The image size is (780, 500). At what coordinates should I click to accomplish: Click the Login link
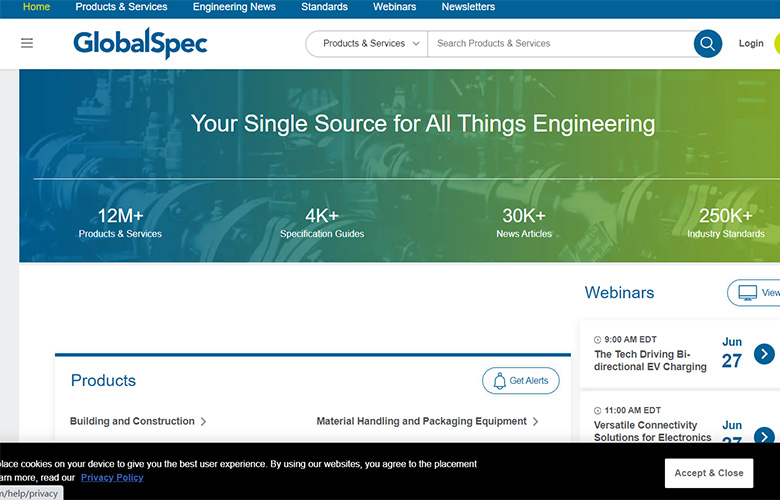751,43
